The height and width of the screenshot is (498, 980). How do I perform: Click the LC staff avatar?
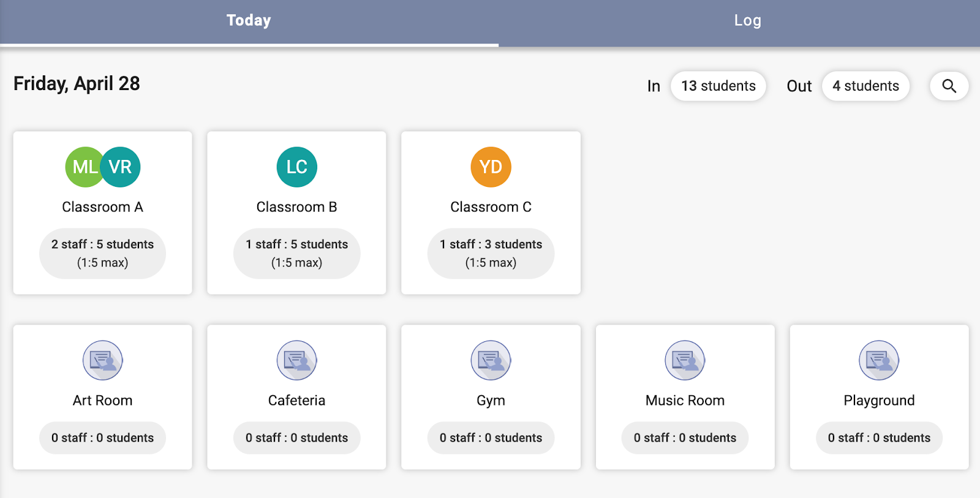click(296, 167)
